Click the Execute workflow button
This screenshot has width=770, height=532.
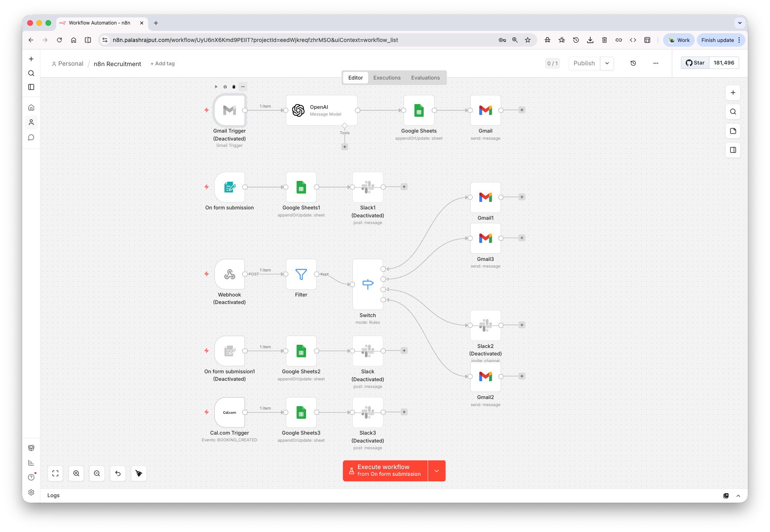point(384,471)
